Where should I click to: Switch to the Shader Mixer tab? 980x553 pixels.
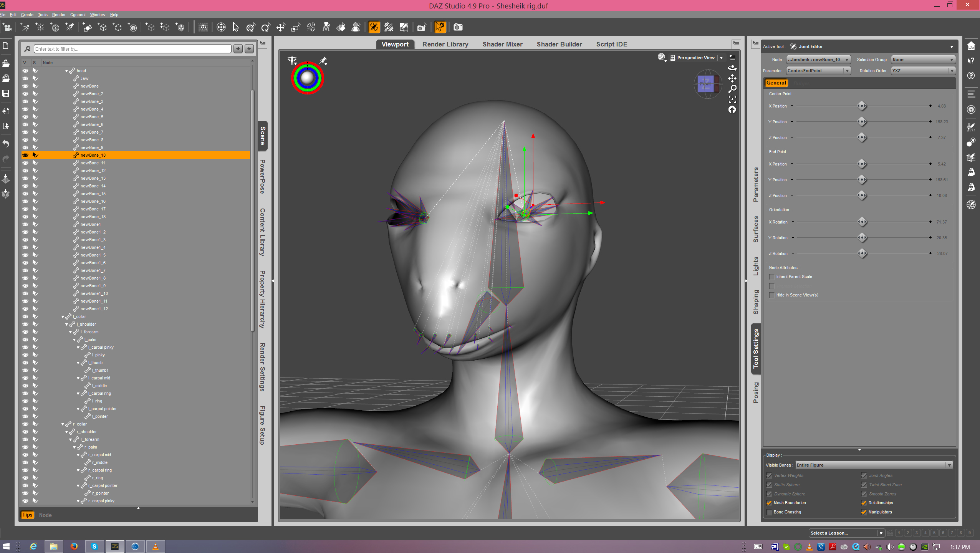502,44
